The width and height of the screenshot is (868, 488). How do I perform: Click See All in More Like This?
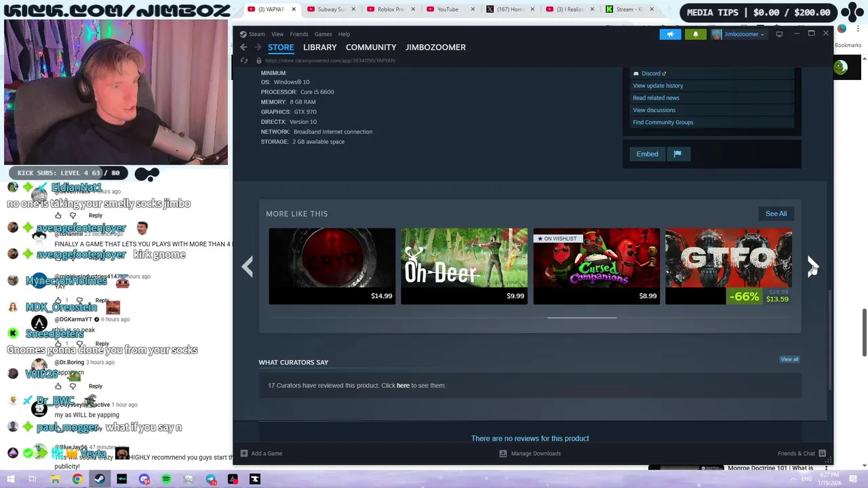click(x=776, y=213)
